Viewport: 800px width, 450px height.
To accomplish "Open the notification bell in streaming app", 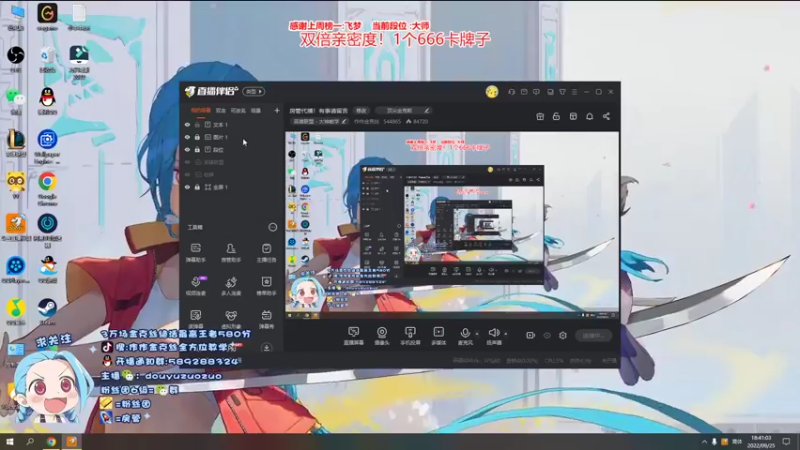I will coord(589,116).
